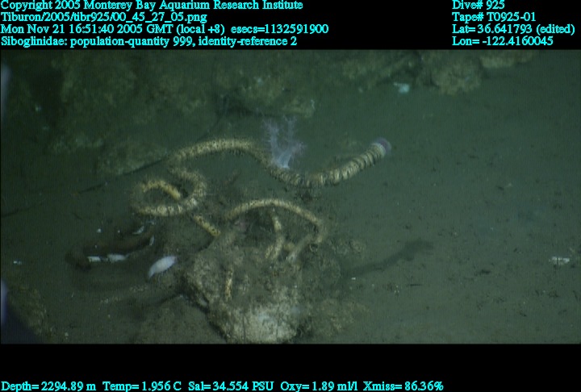Click the copyright line for Monterey Bay Aquarium Research Institute

click(152, 5)
